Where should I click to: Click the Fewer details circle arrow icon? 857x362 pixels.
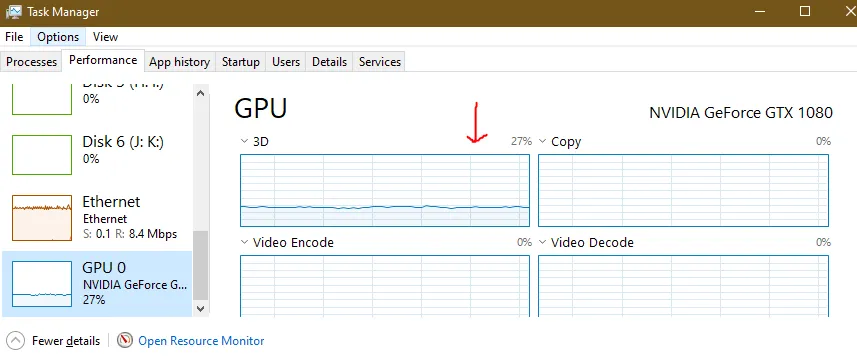tap(16, 341)
